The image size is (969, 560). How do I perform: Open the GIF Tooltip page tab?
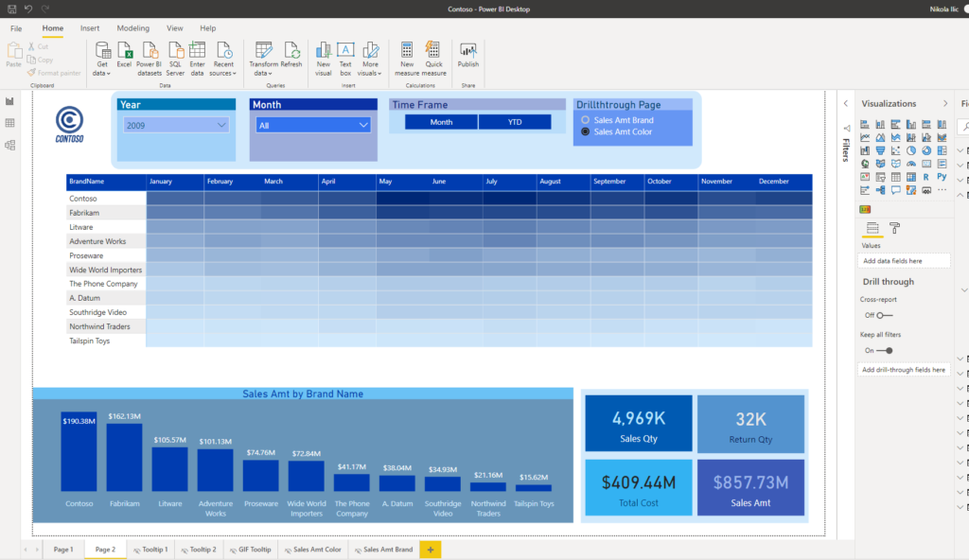tap(250, 550)
